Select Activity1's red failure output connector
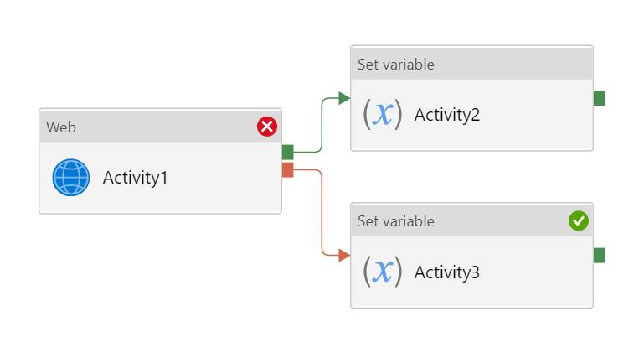 (x=287, y=170)
